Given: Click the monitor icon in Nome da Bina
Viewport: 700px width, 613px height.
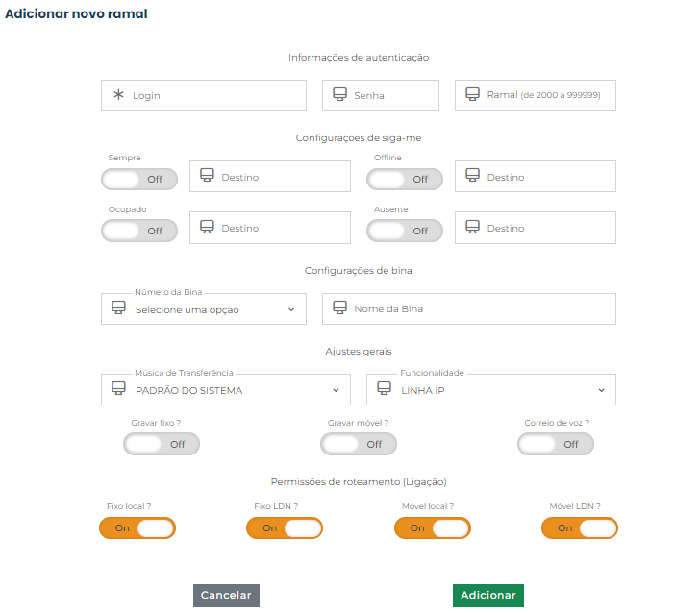Looking at the screenshot, I should click(x=339, y=308).
